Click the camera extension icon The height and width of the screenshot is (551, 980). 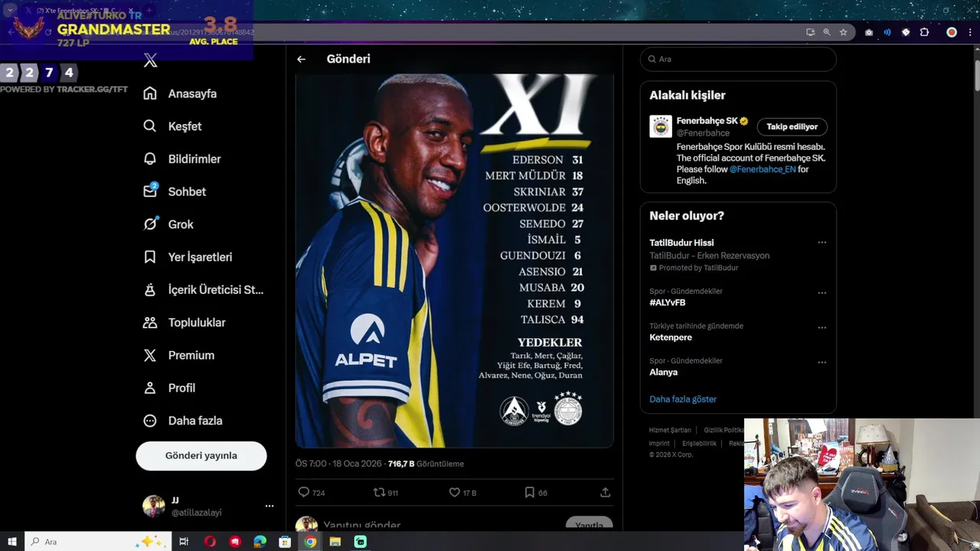click(x=869, y=32)
